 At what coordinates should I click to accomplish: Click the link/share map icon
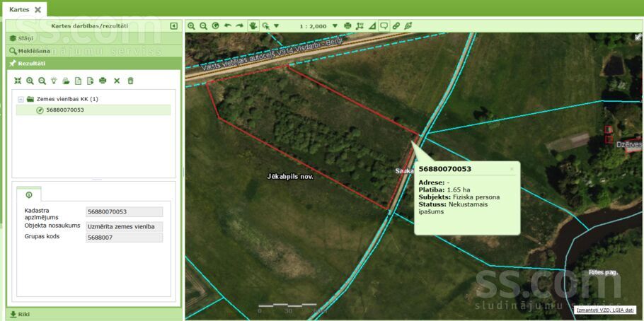(x=396, y=26)
